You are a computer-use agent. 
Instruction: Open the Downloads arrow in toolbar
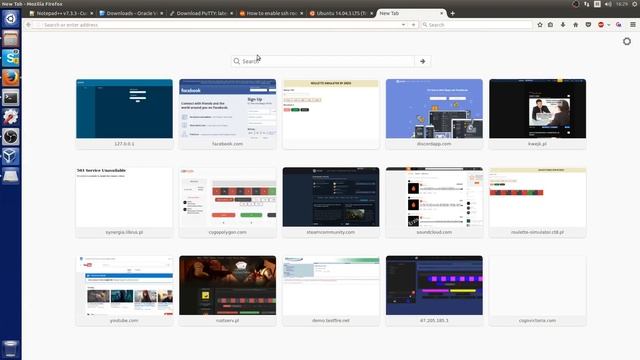click(563, 25)
